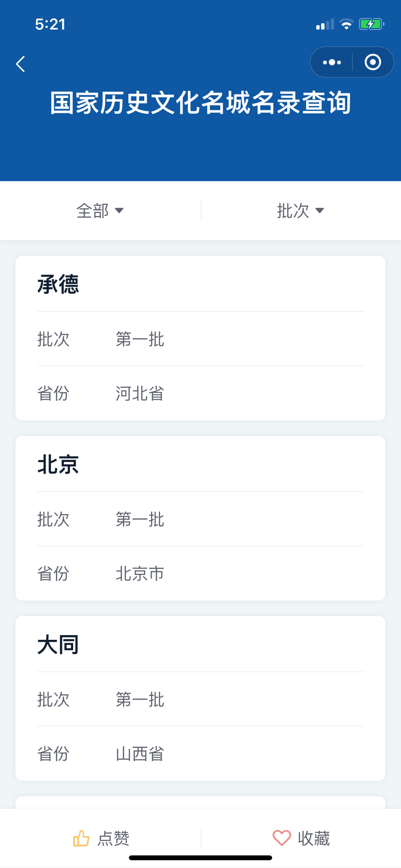Open the three-dot more menu

(x=332, y=62)
